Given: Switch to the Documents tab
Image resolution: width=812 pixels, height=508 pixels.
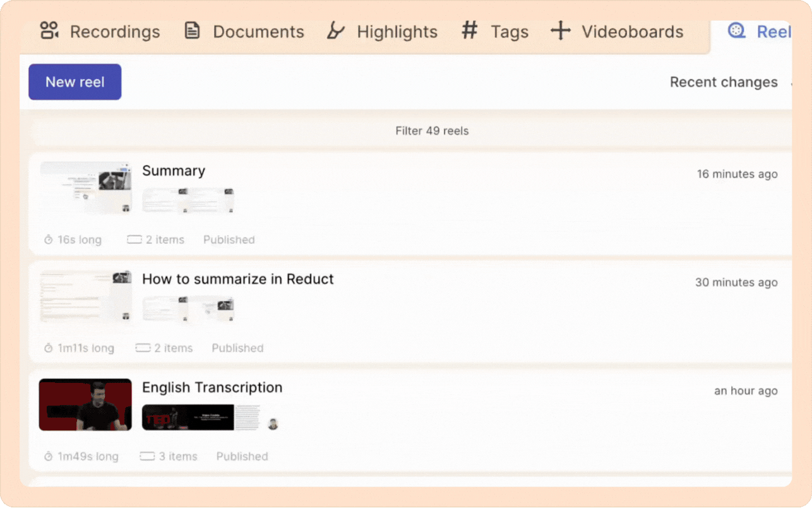Looking at the screenshot, I should point(244,31).
